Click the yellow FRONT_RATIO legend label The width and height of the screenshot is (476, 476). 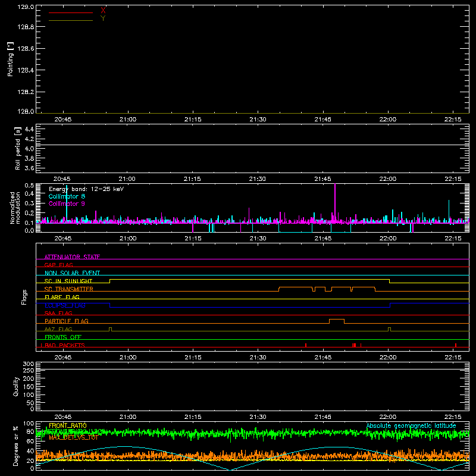click(68, 425)
